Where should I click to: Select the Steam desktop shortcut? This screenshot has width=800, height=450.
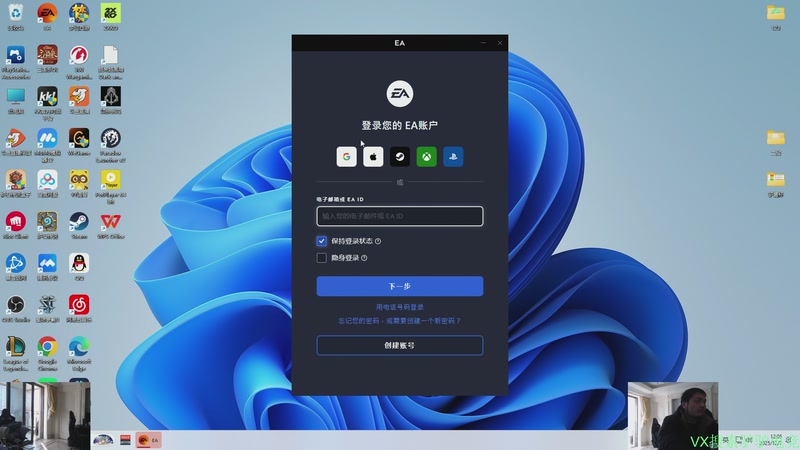79,226
